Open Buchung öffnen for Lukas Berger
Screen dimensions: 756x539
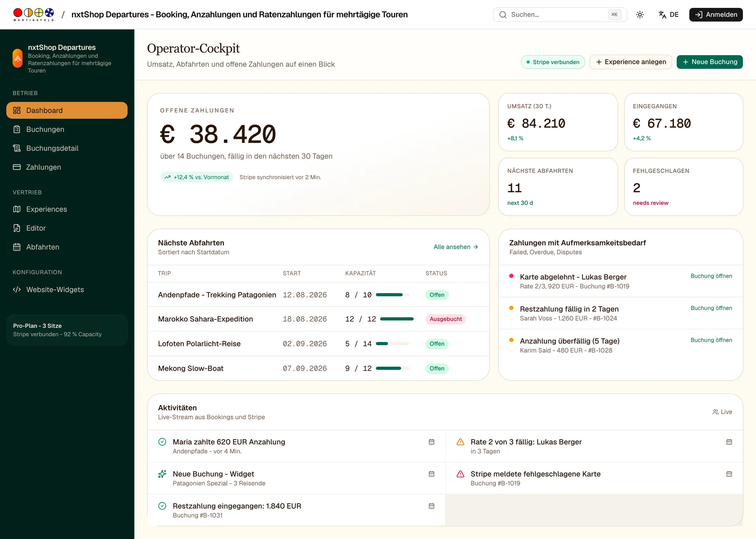711,276
